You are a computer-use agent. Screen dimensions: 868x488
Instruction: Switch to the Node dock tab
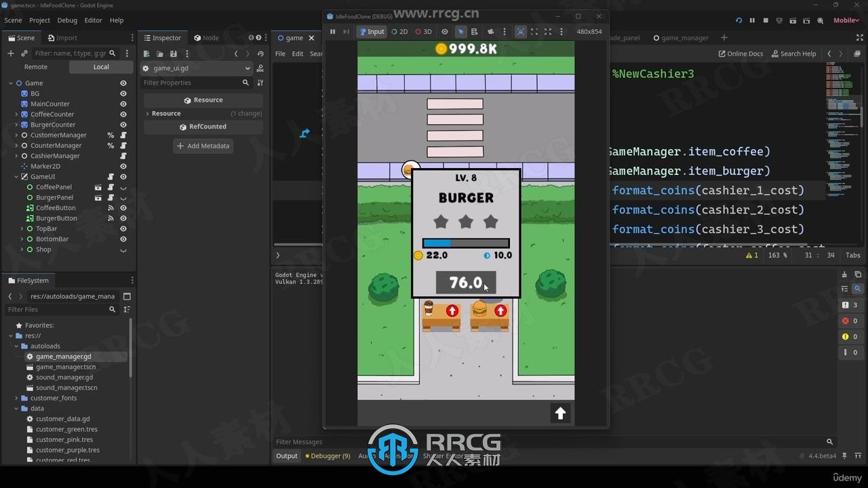point(206,38)
